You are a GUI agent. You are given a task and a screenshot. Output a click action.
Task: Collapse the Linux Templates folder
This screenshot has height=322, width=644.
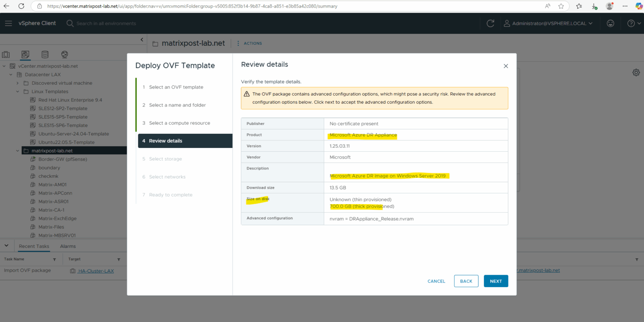click(x=18, y=91)
